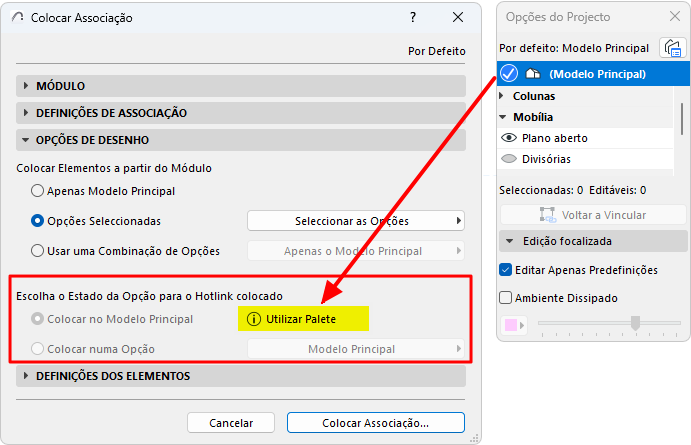Image resolution: width=691 pixels, height=445 pixels.
Task: Toggle visibility eye of Divisórias
Action: 509,159
